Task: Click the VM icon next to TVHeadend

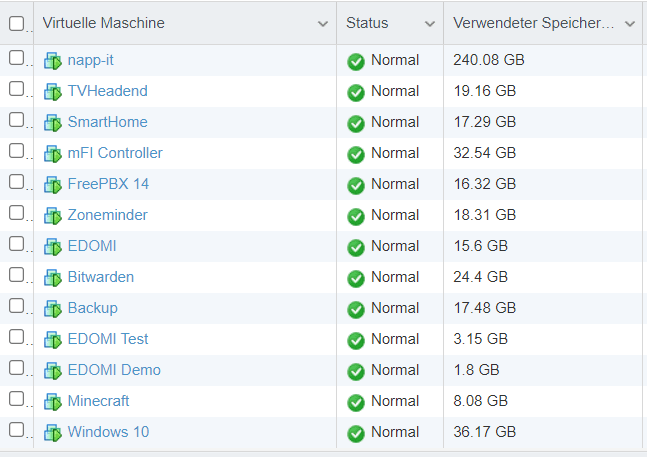Action: 53,92
